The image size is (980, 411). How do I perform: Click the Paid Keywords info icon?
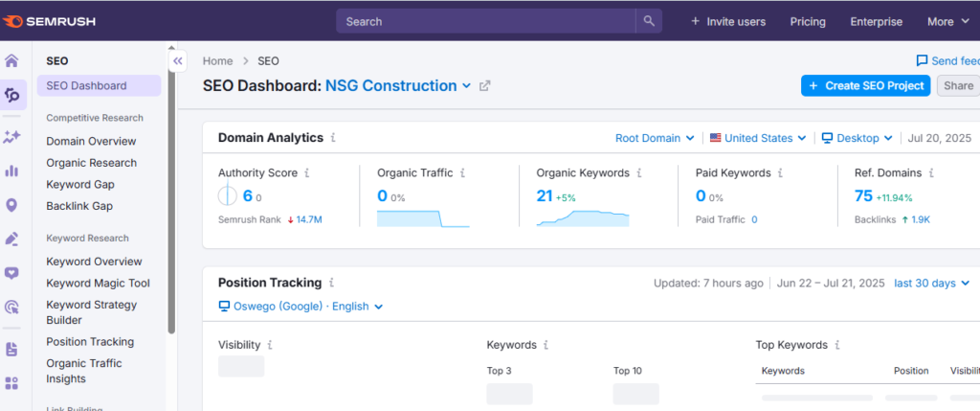[x=780, y=173]
